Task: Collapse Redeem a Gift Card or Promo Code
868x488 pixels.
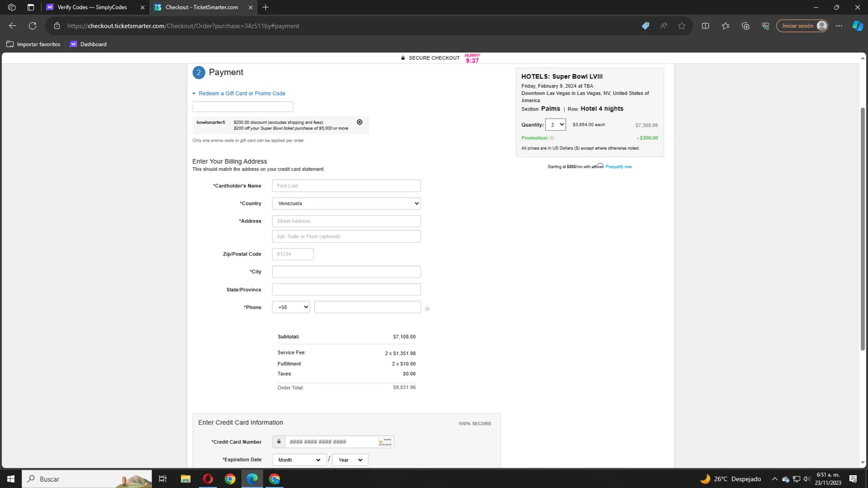Action: pyautogui.click(x=239, y=94)
